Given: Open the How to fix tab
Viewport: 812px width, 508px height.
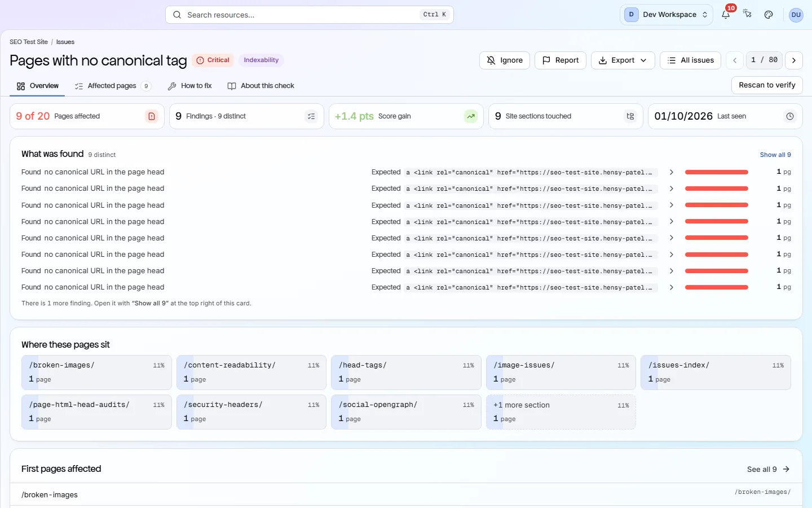Looking at the screenshot, I should [189, 86].
